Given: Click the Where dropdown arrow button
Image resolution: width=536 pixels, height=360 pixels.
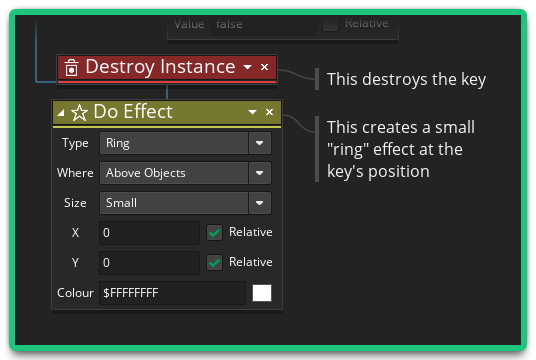Looking at the screenshot, I should 259,173.
